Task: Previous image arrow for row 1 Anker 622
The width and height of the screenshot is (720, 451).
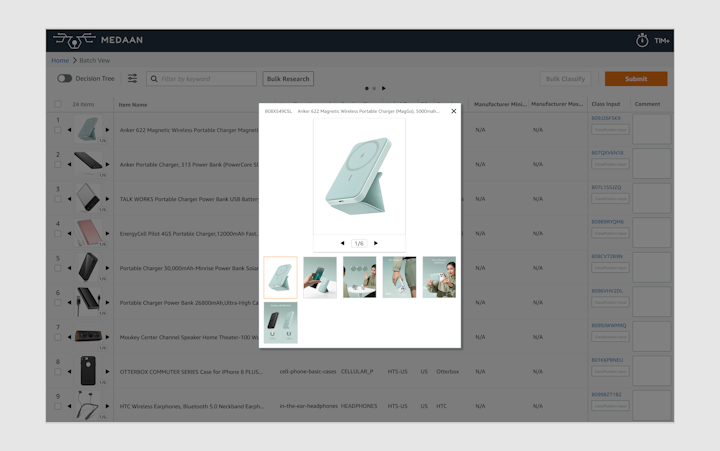Action: click(69, 130)
